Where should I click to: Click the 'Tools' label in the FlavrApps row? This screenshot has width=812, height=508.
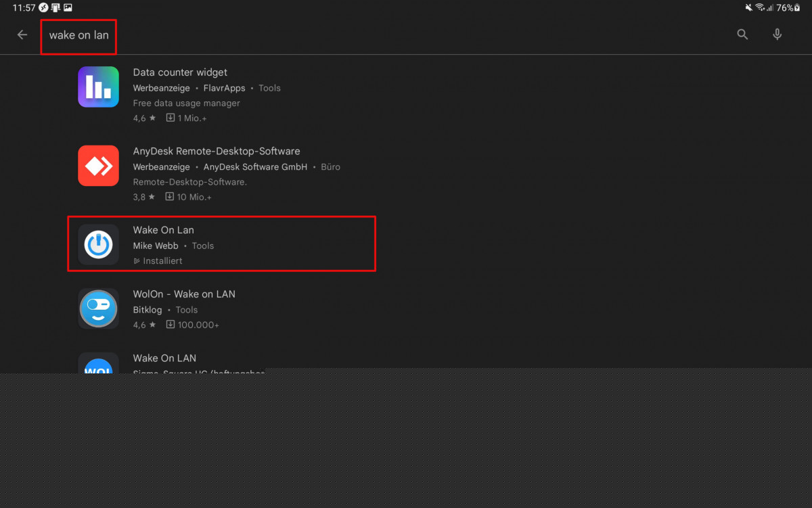(269, 88)
